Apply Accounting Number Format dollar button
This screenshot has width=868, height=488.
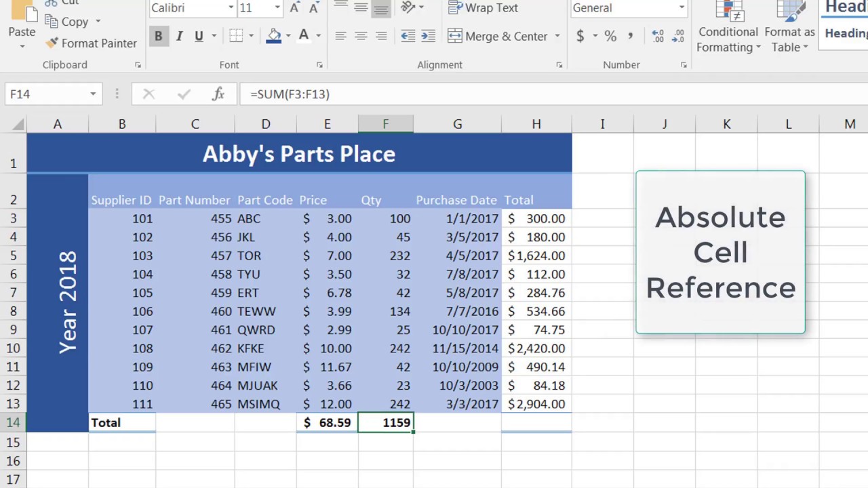[580, 36]
